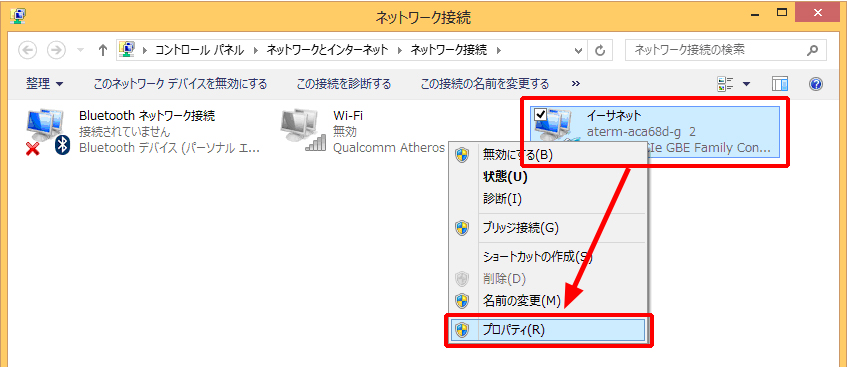Image resolution: width=847 pixels, height=367 pixels.
Task: Open the address bar history dropdown
Action: point(579,51)
